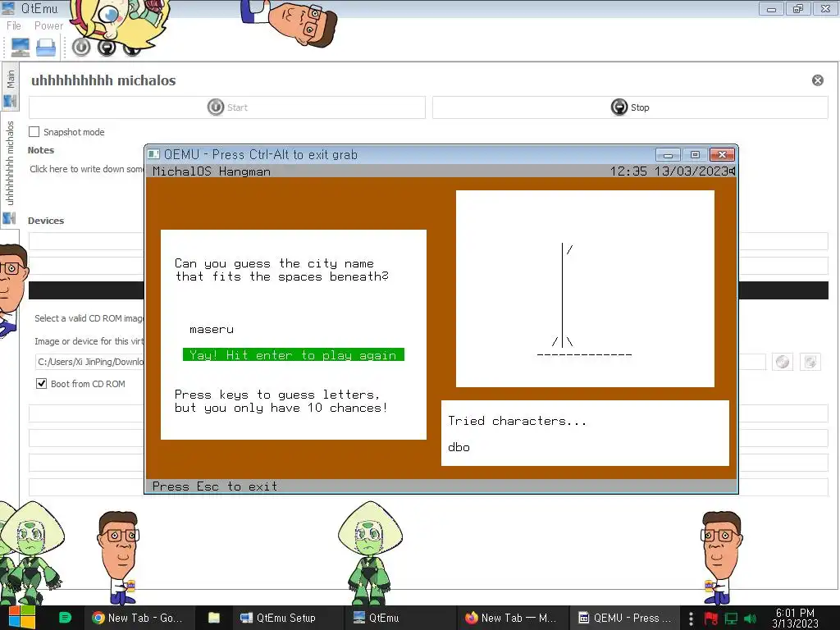Click the QtEmu window title icon

(x=8, y=8)
